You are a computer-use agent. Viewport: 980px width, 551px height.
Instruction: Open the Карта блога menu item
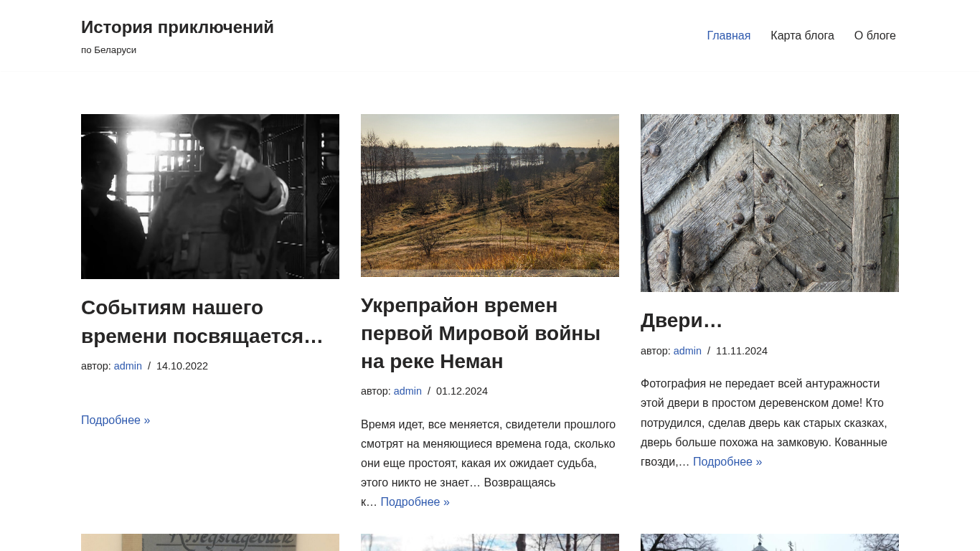[x=802, y=36]
